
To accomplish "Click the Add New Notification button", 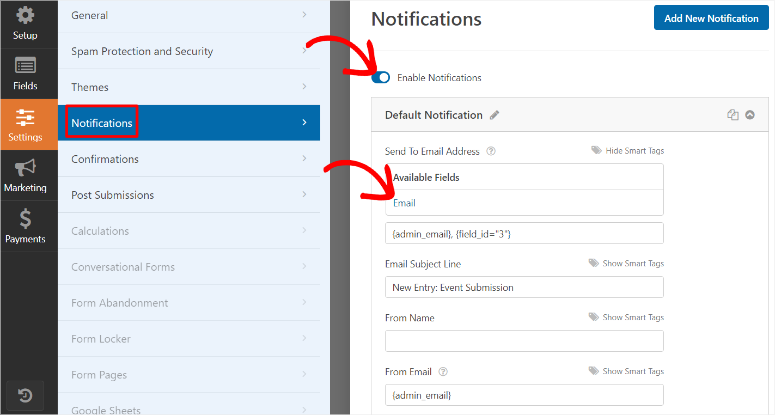I will pyautogui.click(x=711, y=18).
